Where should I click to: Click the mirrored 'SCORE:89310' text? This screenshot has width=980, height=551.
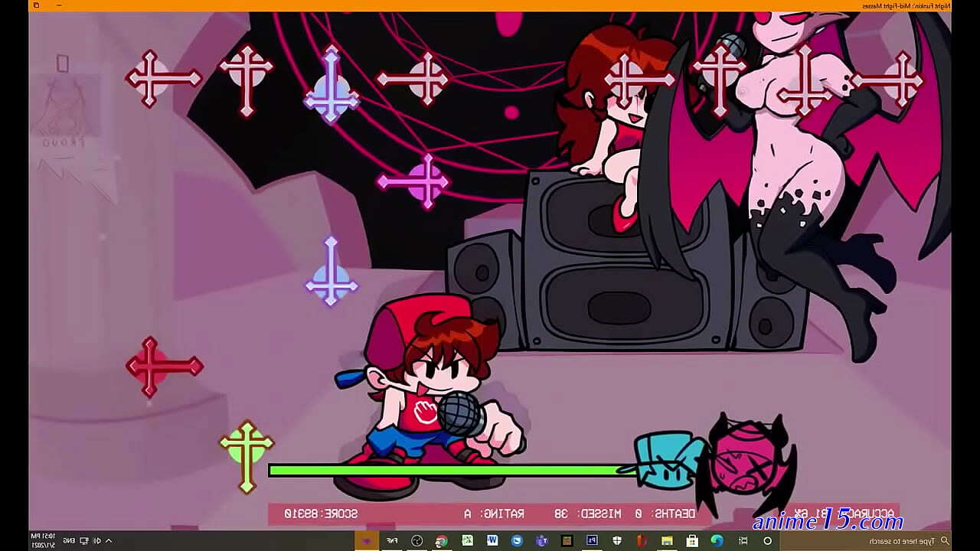pyautogui.click(x=322, y=514)
